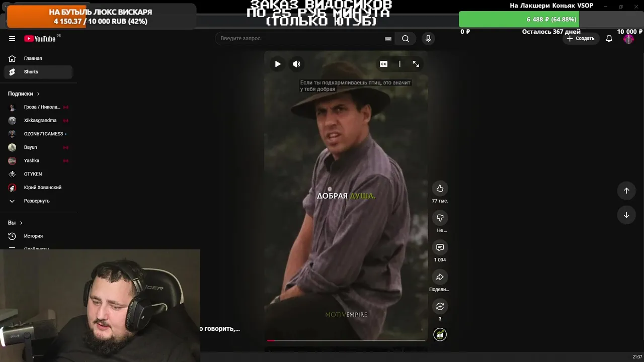Toggle closed captions on the Short

click(383, 64)
